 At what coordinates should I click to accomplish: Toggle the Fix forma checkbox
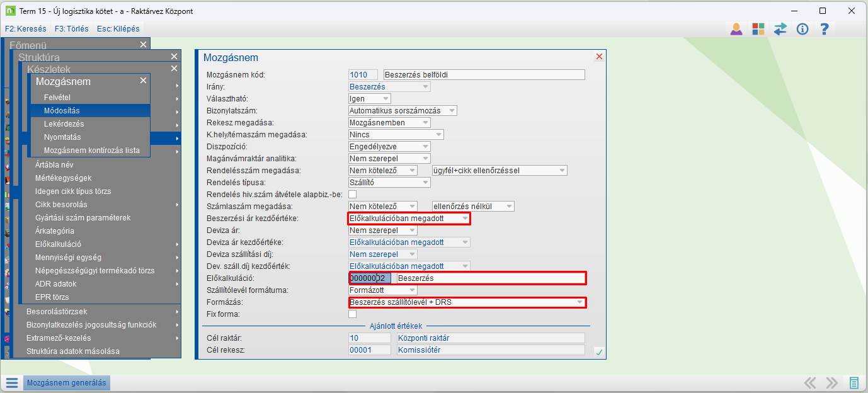[x=353, y=314]
